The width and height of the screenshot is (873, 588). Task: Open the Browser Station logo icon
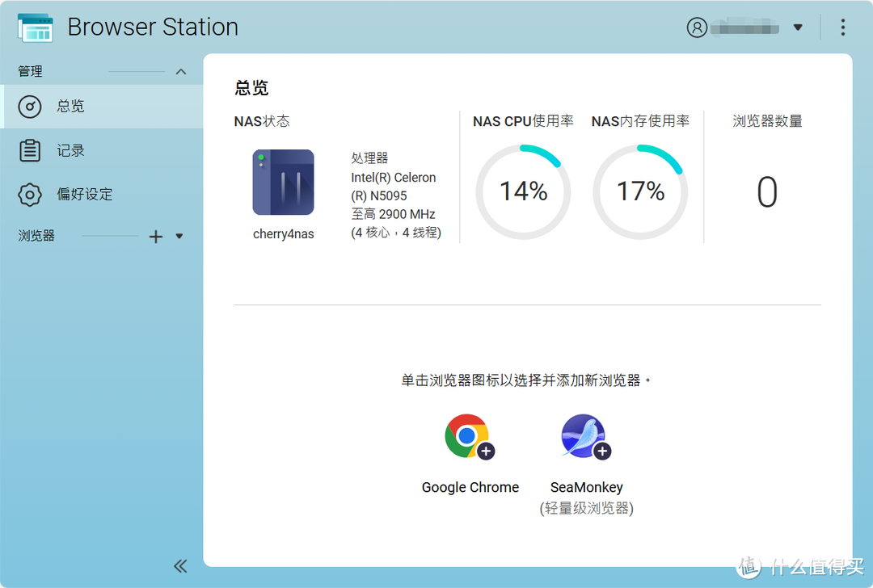click(36, 27)
